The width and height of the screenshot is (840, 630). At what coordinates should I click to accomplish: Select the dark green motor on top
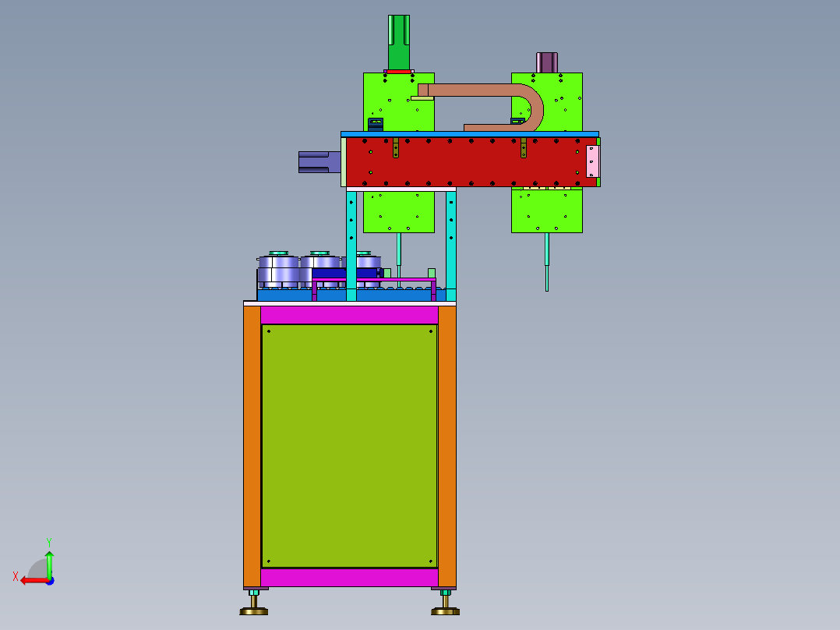(x=399, y=42)
